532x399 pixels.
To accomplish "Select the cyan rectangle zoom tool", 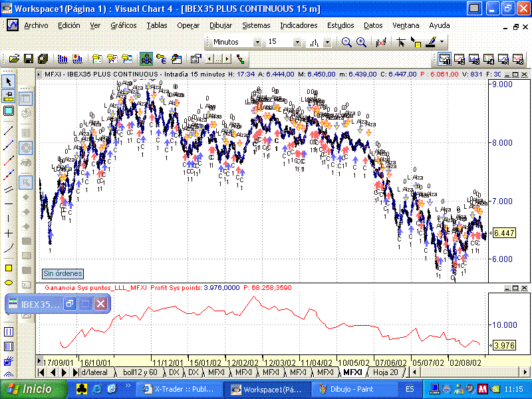I will pyautogui.click(x=9, y=110).
